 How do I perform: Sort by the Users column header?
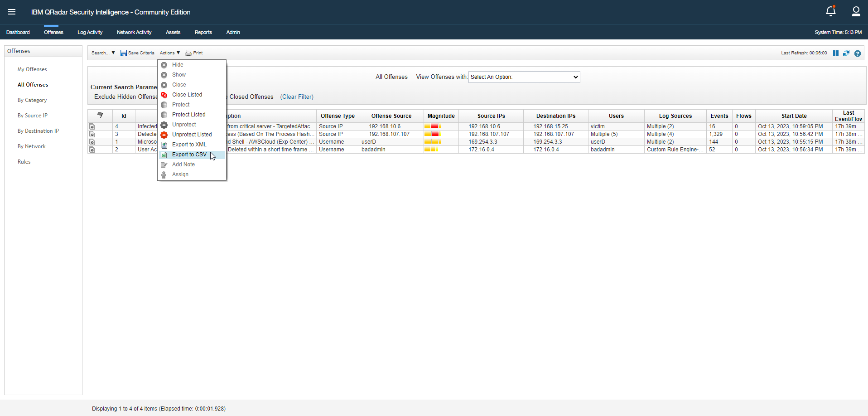tap(616, 116)
